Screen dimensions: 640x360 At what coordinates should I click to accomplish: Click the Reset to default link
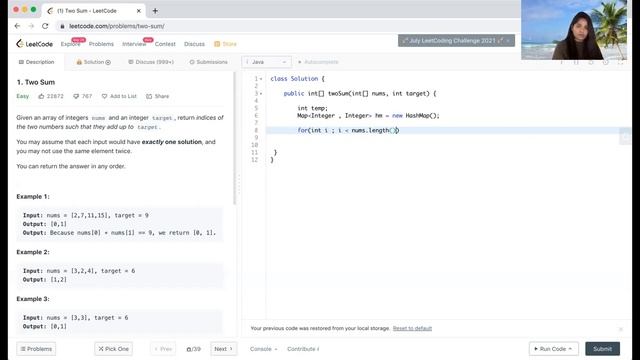412,328
